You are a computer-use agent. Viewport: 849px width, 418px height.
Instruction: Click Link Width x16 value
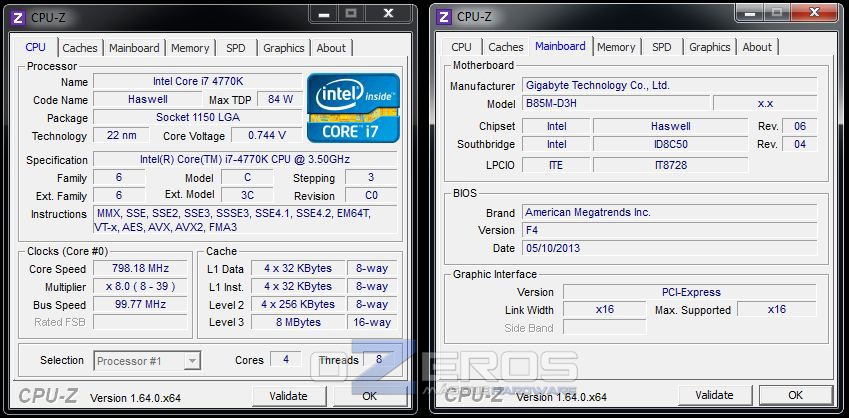pyautogui.click(x=605, y=309)
